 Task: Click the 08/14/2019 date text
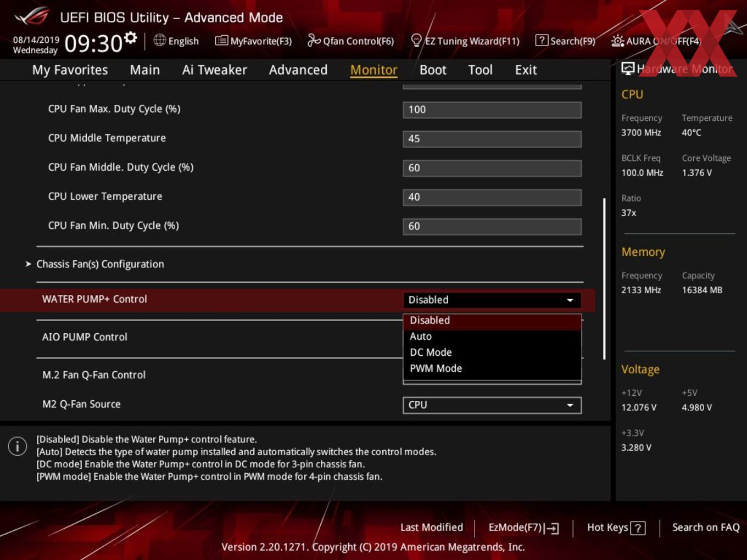tap(36, 40)
